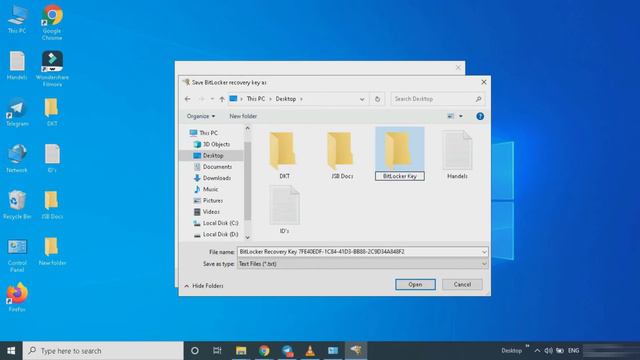Open Wondershare Filmora desktop shortcut
Screen dimensions: 640x360
(x=52, y=69)
